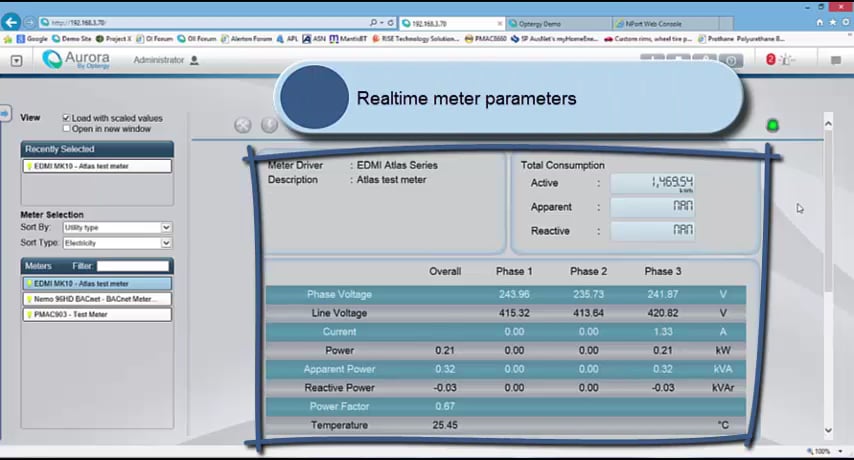
Task: Click the Aurora by Optergy logo
Action: coord(76,59)
